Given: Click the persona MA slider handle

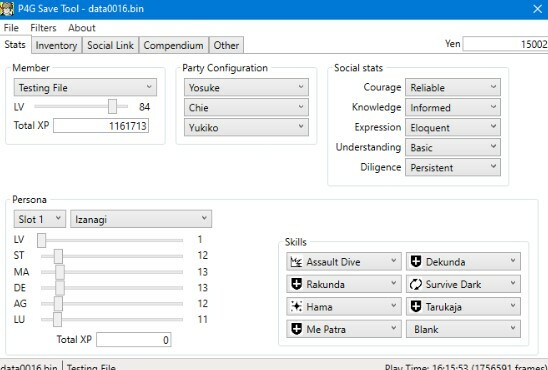Looking at the screenshot, I should [60, 272].
